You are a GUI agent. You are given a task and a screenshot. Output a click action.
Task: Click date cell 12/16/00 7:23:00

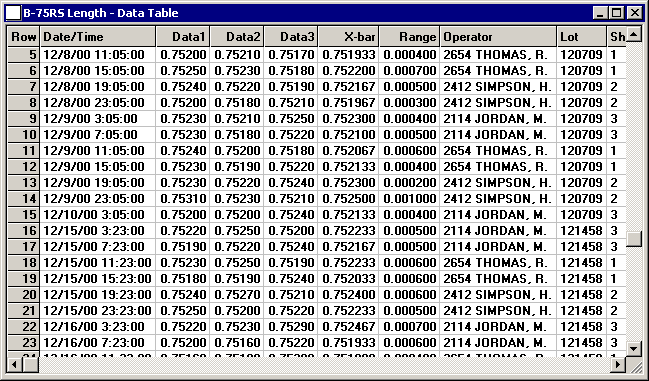[98, 343]
